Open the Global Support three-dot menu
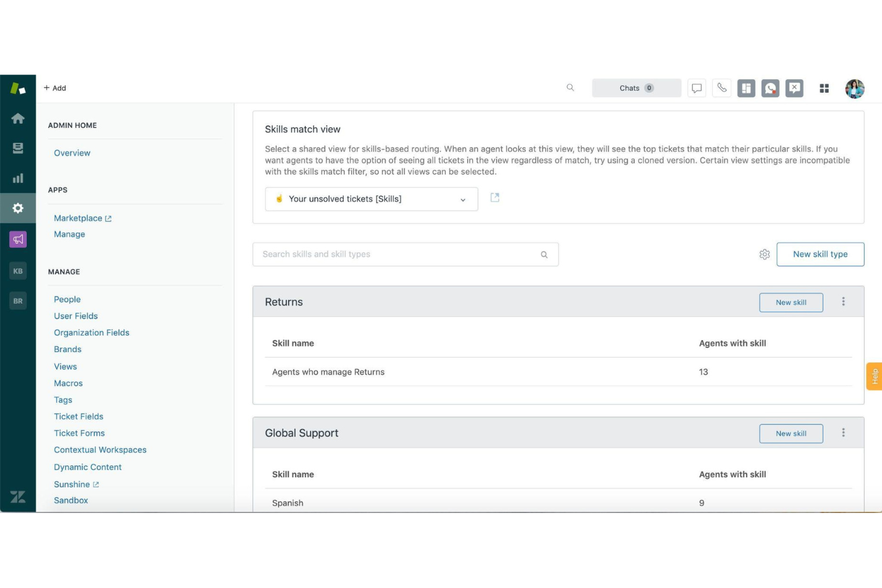Image resolution: width=882 pixels, height=588 pixels. (843, 433)
